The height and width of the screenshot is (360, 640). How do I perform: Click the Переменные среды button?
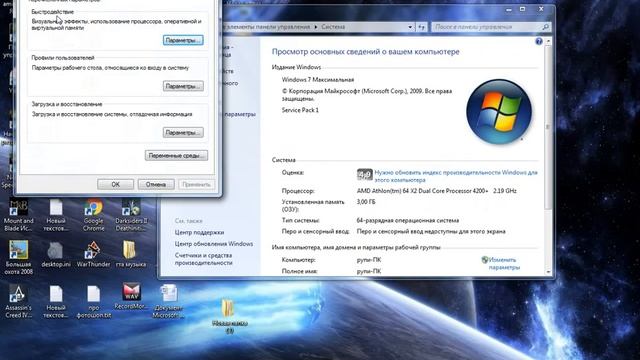[176, 156]
